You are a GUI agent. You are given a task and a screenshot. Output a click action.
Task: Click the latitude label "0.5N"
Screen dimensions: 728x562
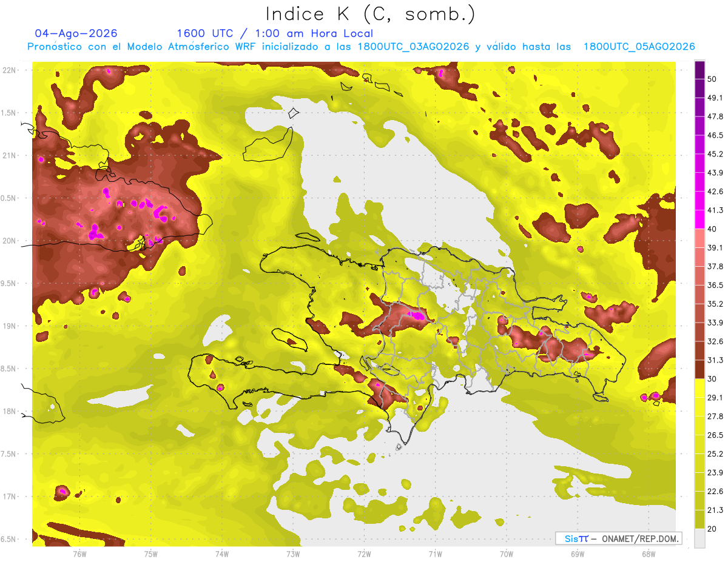coord(9,198)
